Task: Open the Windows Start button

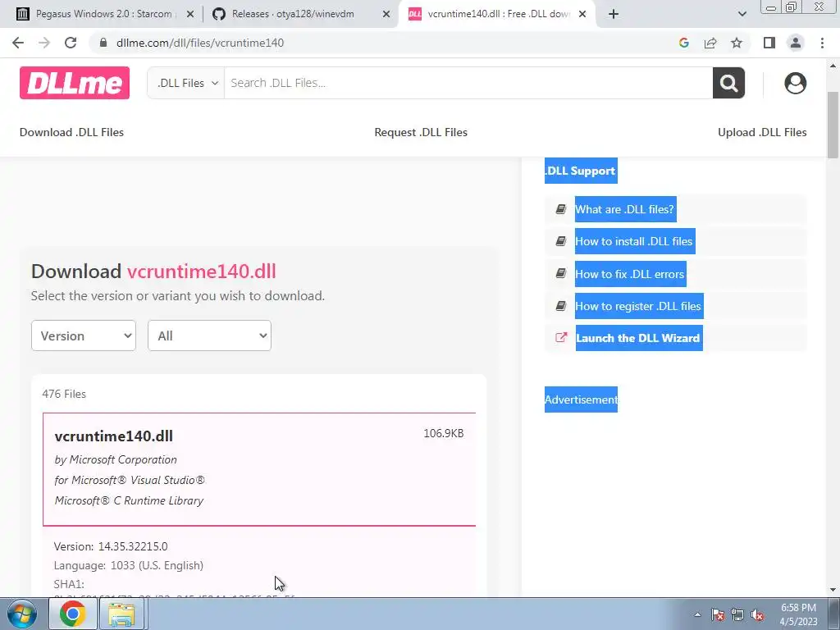Action: (22, 614)
